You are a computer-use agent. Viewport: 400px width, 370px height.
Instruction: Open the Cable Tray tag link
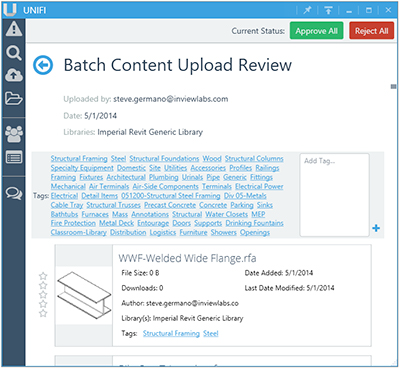point(67,205)
